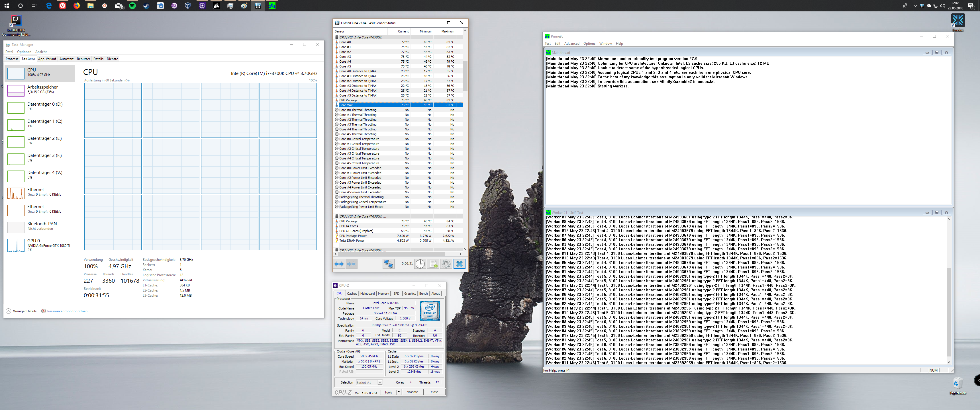Click CPU-Z Validate button

pyautogui.click(x=413, y=392)
